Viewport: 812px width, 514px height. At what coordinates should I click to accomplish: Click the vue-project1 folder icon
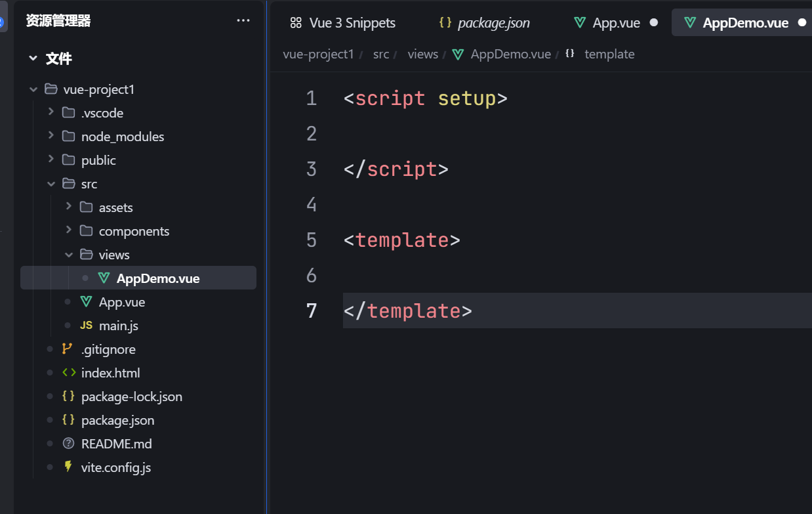pos(51,89)
